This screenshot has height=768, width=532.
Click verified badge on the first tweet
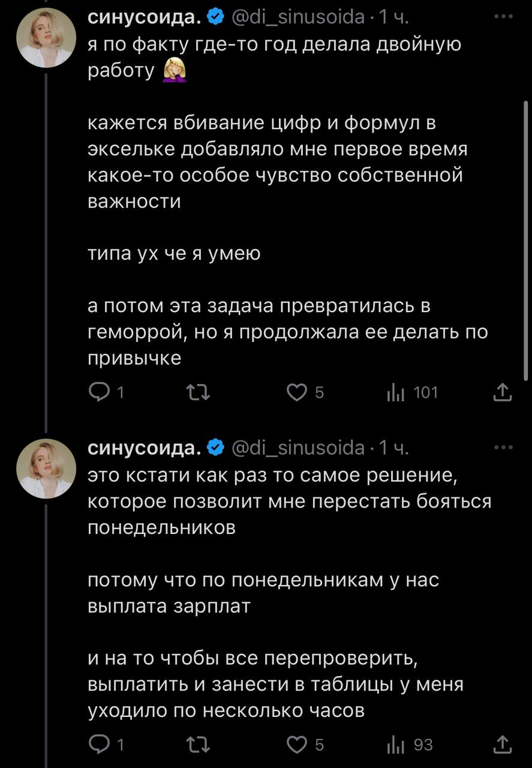[216, 18]
